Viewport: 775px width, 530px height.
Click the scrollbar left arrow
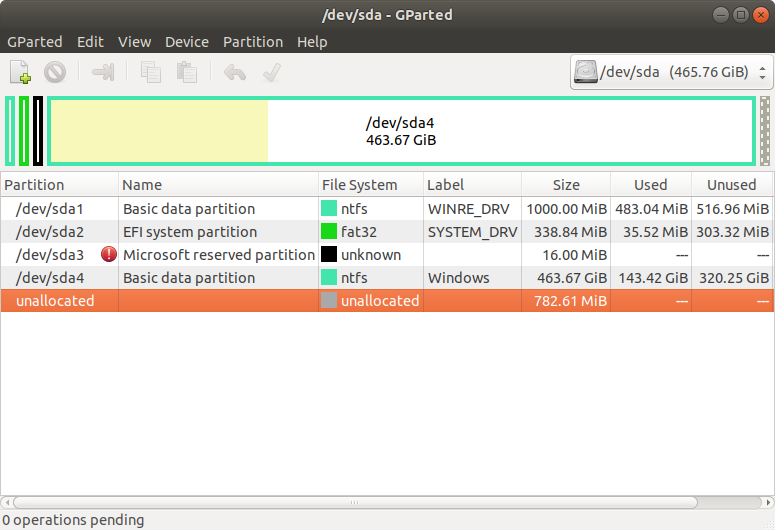click(x=6, y=502)
